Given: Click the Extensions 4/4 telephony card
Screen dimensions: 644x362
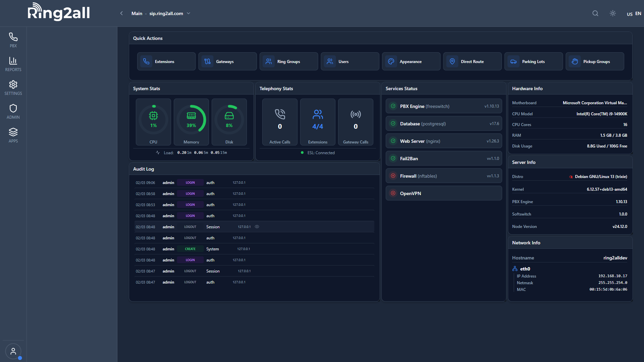Looking at the screenshot, I should [318, 122].
